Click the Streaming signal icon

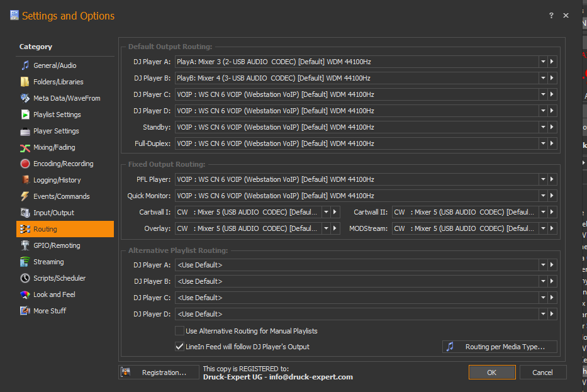[25, 262]
